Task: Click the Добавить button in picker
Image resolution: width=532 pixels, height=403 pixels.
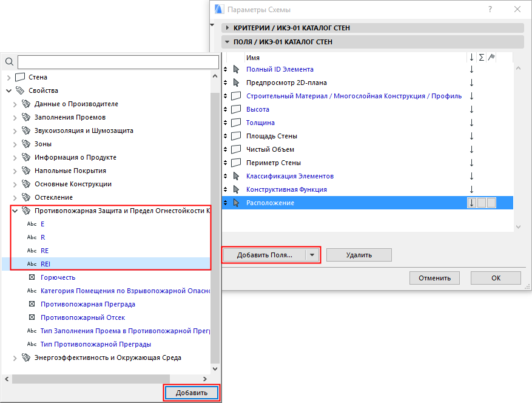Action: [x=192, y=393]
